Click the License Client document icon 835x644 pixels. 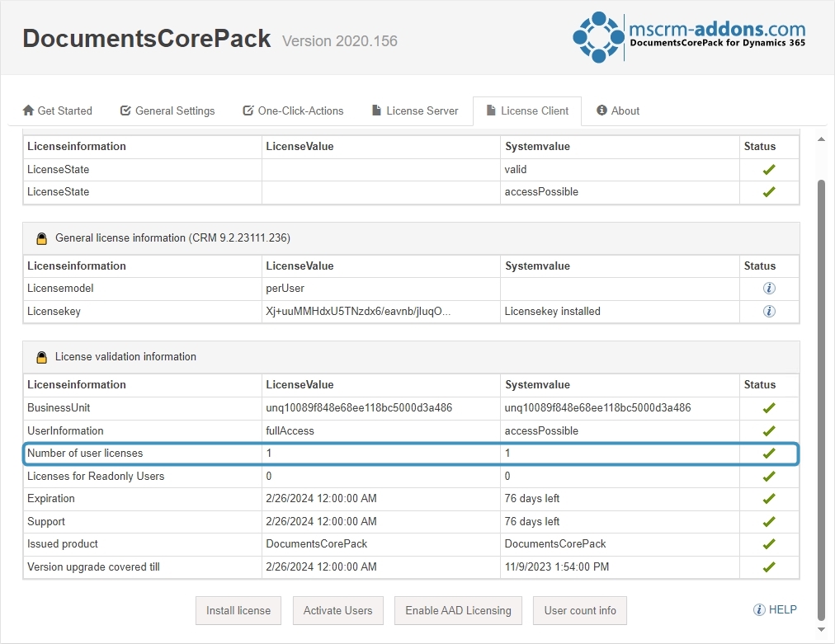coord(491,110)
